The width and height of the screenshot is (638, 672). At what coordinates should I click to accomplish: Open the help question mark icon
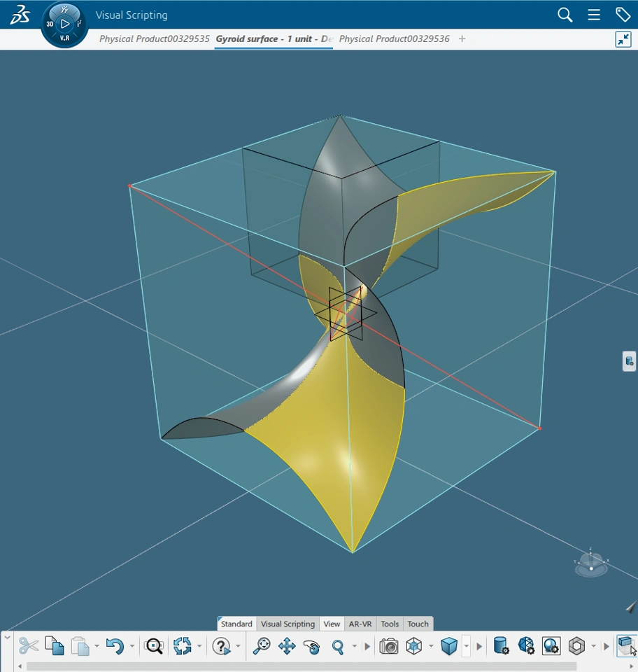point(221,646)
